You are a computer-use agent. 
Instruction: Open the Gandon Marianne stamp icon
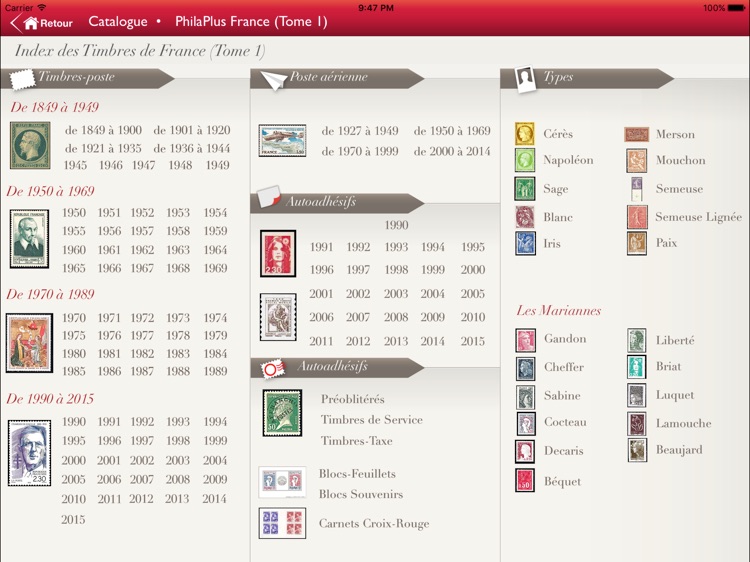pyautogui.click(x=525, y=340)
